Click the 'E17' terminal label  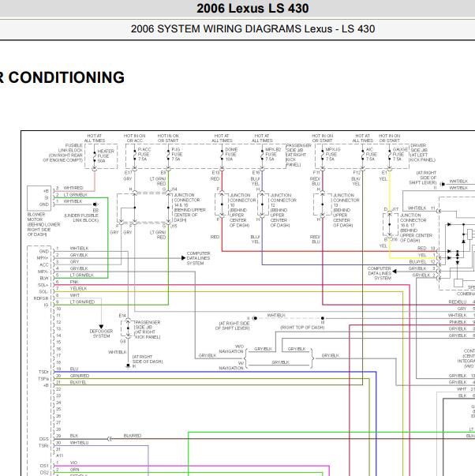129,172
